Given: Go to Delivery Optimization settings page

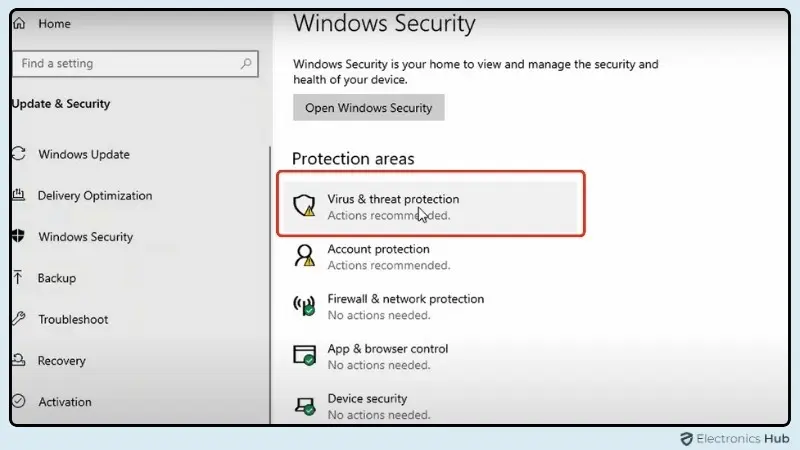Looking at the screenshot, I should click(x=95, y=196).
